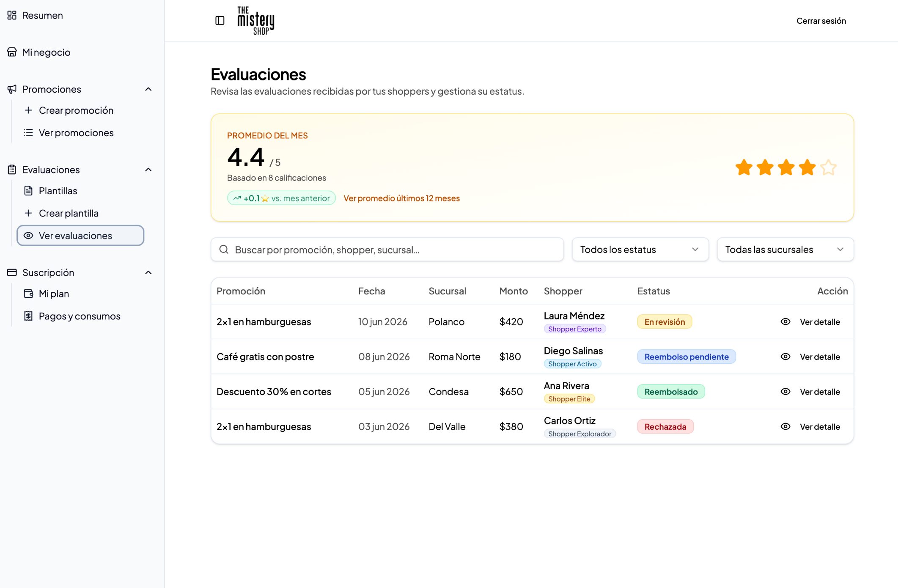Open the Todos los estatus dropdown

pos(640,249)
